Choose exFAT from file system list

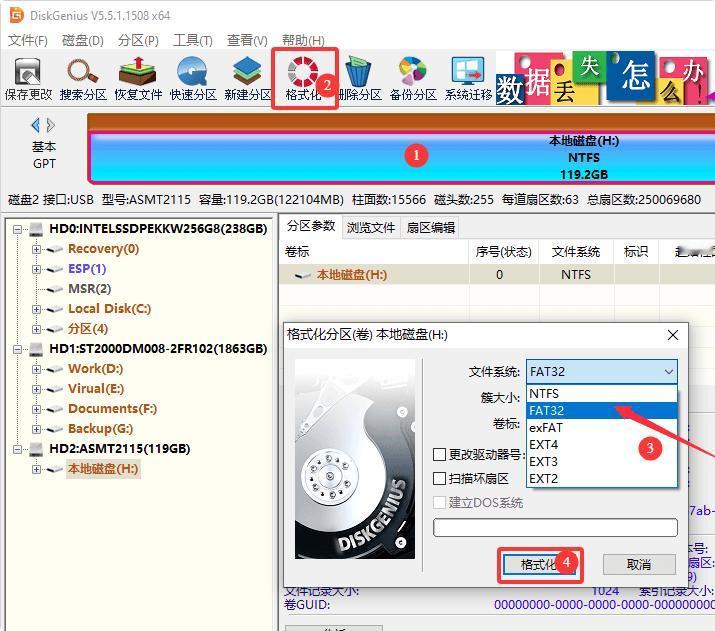point(601,428)
